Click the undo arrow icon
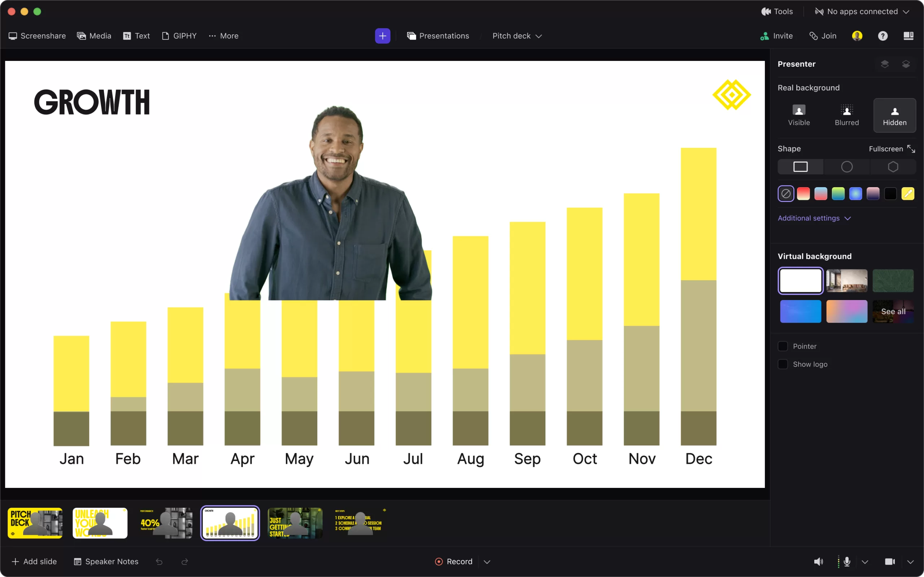This screenshot has height=577, width=924. point(159,561)
